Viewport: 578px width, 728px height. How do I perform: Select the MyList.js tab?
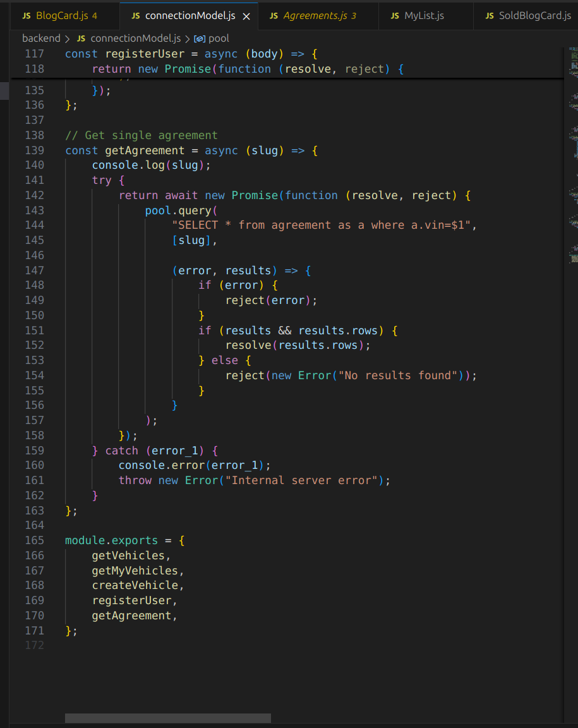coord(423,16)
